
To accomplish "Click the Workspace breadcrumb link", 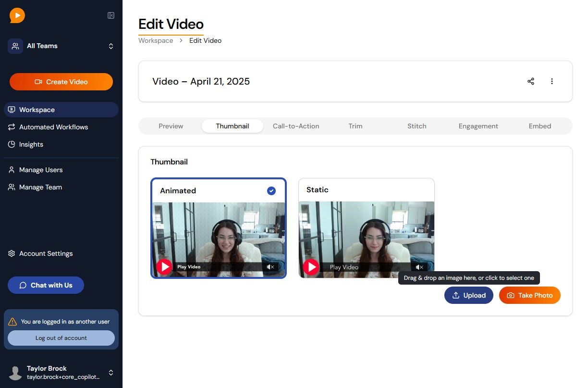I will [156, 40].
